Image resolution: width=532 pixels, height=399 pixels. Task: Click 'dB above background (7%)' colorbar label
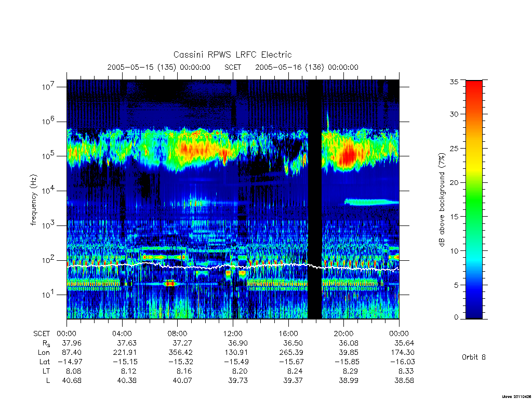click(x=442, y=200)
